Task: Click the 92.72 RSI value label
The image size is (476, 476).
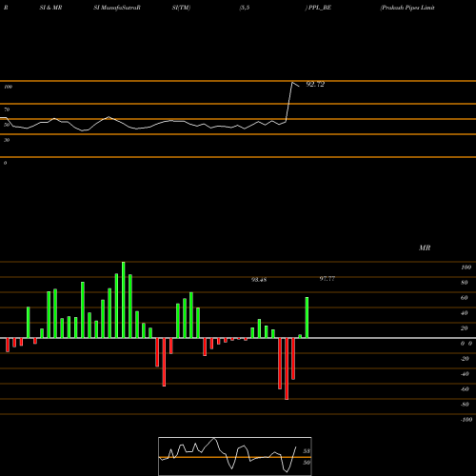Action: pos(315,84)
